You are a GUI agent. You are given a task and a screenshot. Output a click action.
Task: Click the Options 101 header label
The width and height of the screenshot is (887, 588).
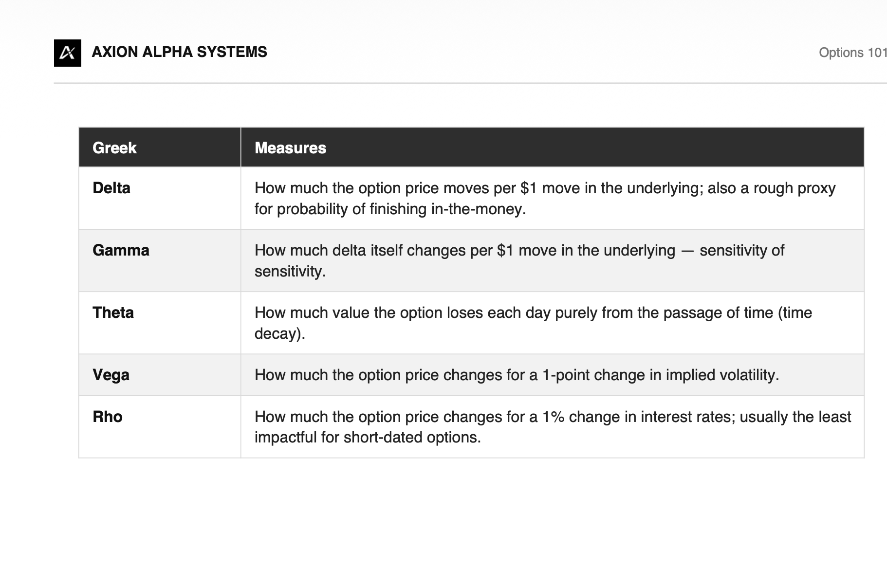(853, 53)
